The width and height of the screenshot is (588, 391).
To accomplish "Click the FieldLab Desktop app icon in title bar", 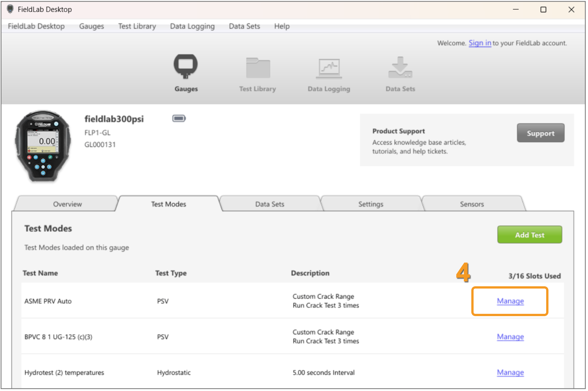I will [x=10, y=9].
